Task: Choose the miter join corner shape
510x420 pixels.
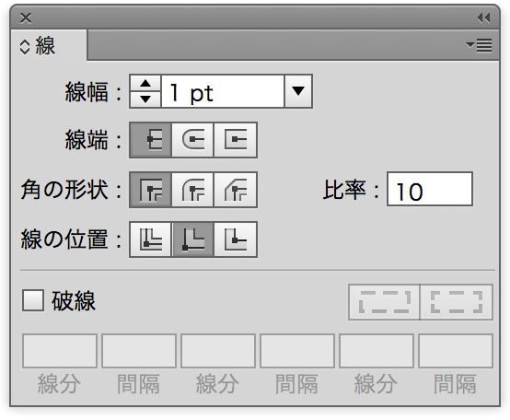Action: (151, 190)
